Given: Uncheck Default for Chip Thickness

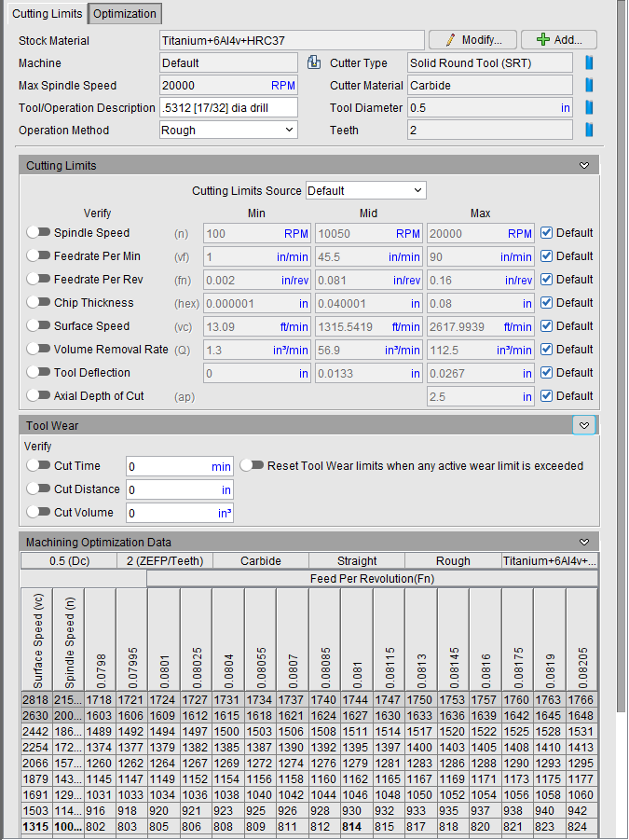Looking at the screenshot, I should tap(546, 303).
